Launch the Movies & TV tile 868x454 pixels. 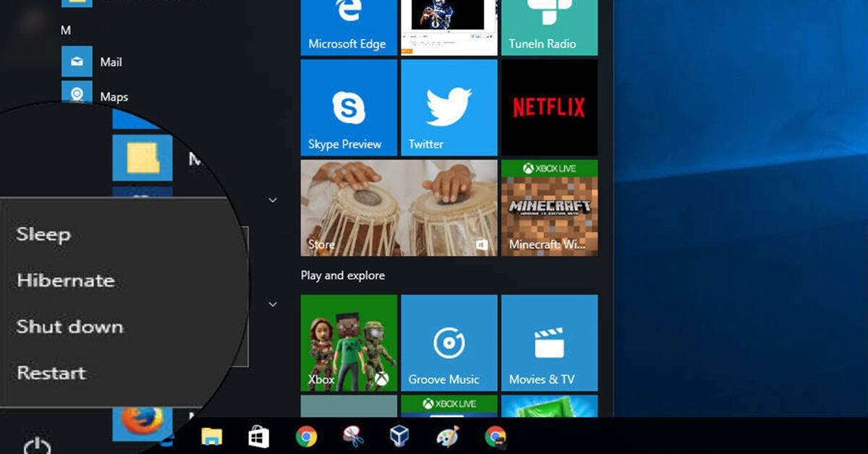pyautogui.click(x=550, y=343)
